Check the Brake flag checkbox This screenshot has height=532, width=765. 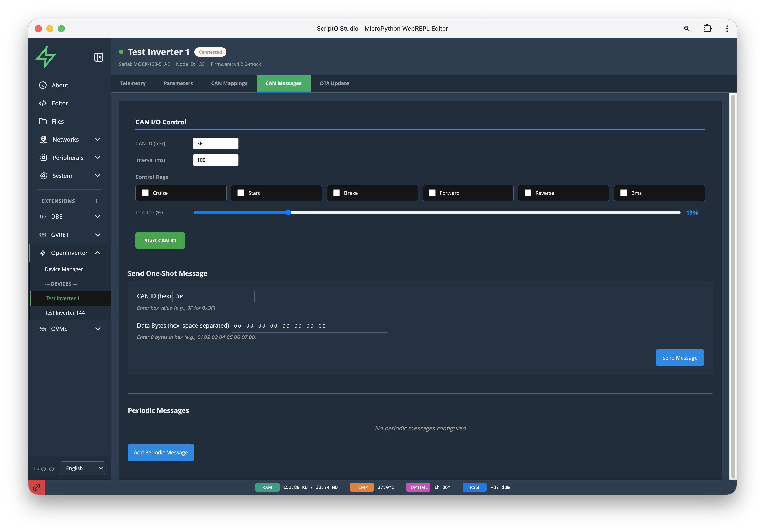[336, 193]
